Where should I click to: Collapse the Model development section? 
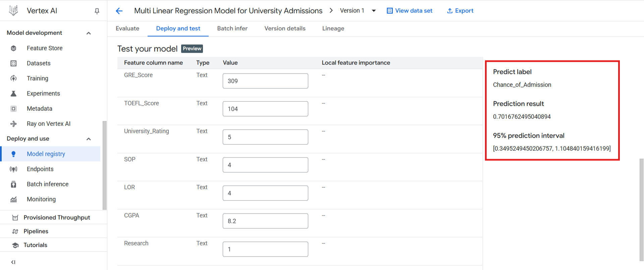(x=89, y=33)
